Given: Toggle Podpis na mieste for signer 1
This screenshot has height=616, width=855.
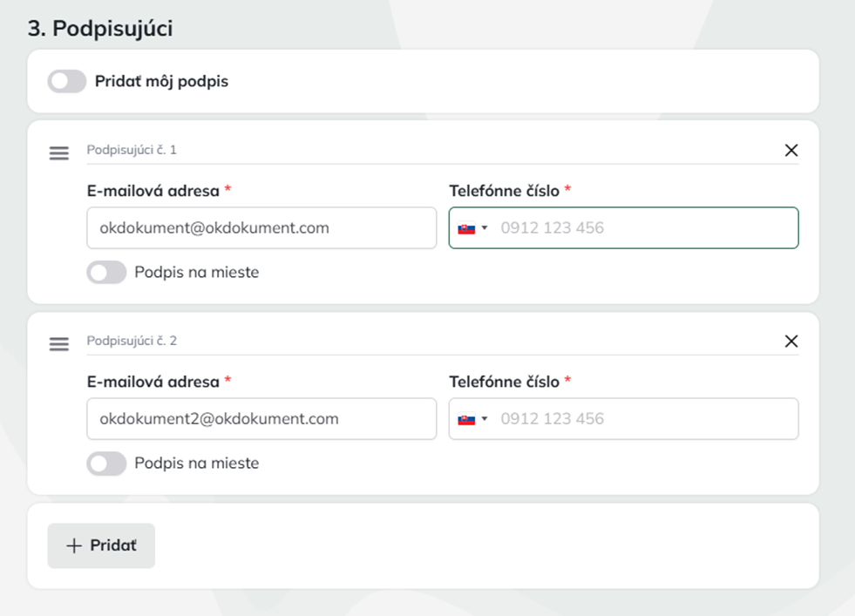Looking at the screenshot, I should coord(106,273).
